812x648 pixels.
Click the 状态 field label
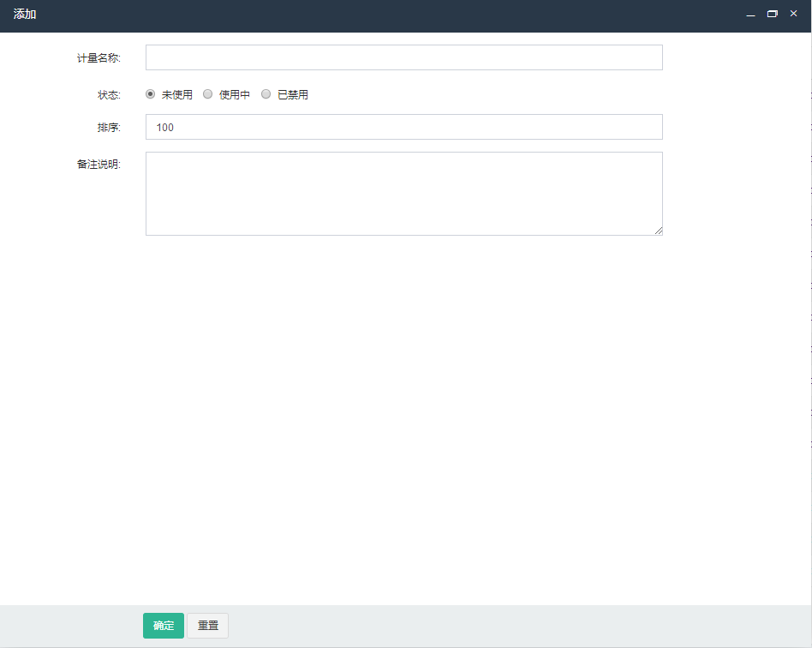(x=109, y=95)
